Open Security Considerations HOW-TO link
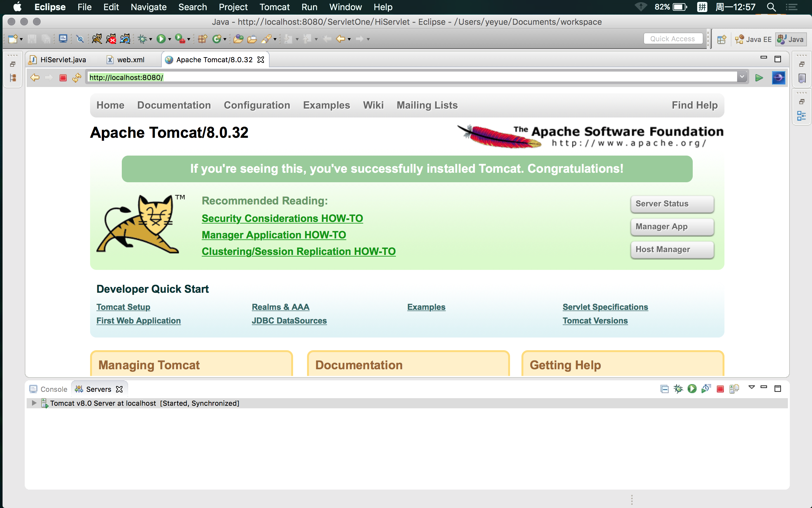 pos(282,218)
